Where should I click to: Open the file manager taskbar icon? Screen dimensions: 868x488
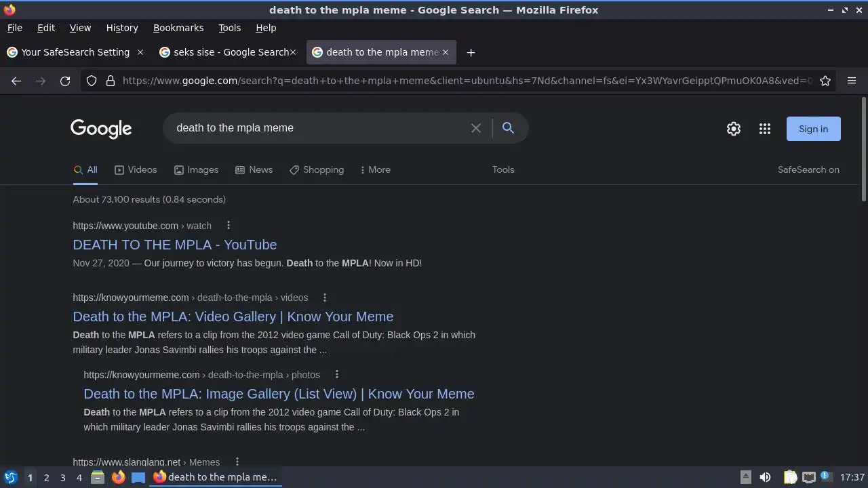(97, 477)
